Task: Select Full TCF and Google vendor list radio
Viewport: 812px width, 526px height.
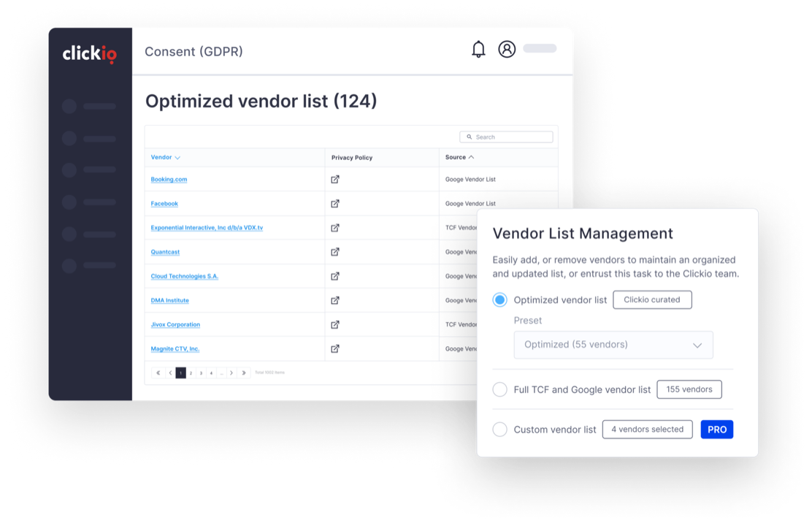Action: point(499,389)
